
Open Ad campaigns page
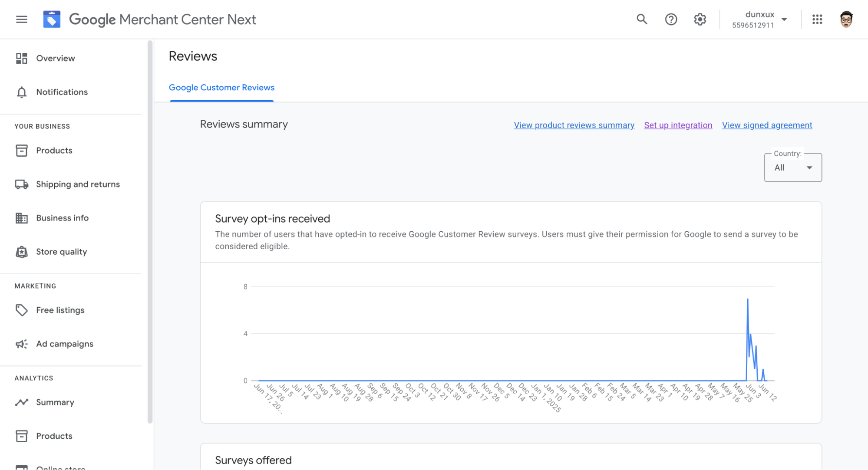coord(65,344)
